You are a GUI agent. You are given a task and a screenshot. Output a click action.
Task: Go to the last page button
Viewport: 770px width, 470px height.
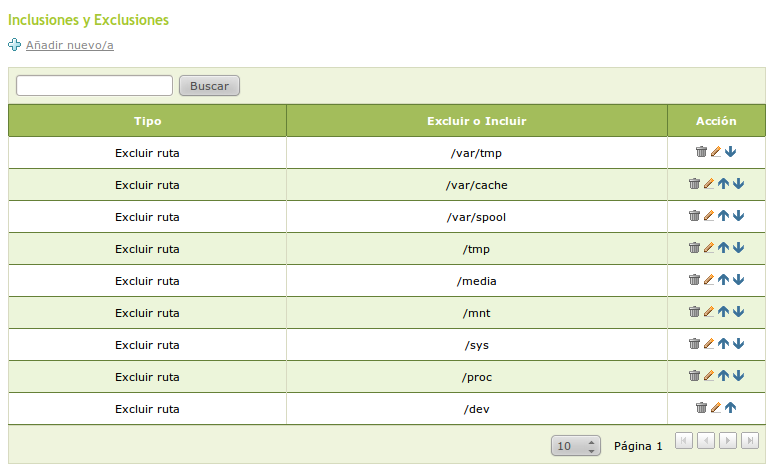coord(750,441)
